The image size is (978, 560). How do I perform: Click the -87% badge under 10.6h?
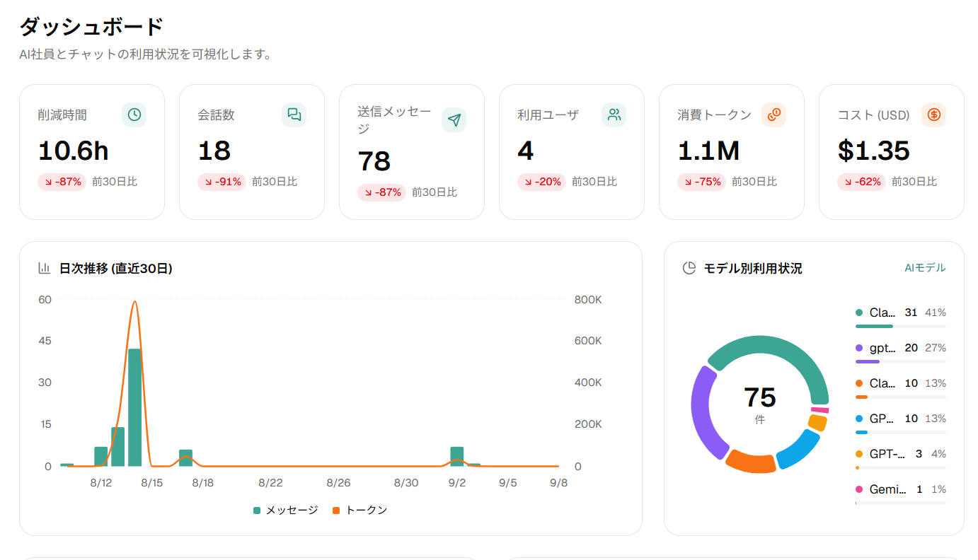62,182
